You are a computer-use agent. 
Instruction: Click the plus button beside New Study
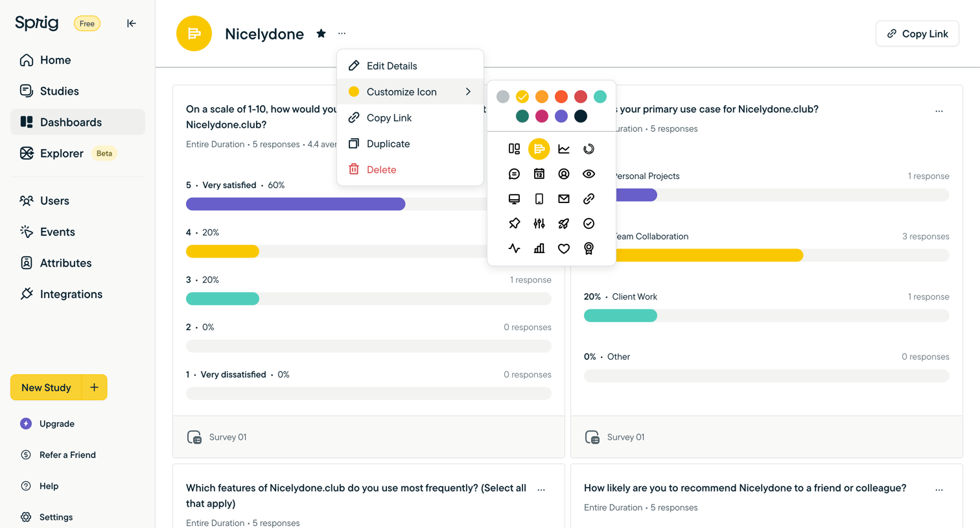click(94, 387)
